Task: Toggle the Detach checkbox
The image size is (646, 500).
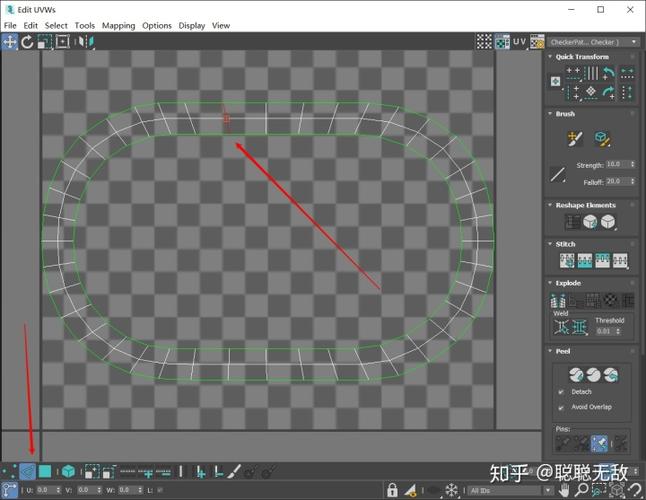Action: point(561,392)
